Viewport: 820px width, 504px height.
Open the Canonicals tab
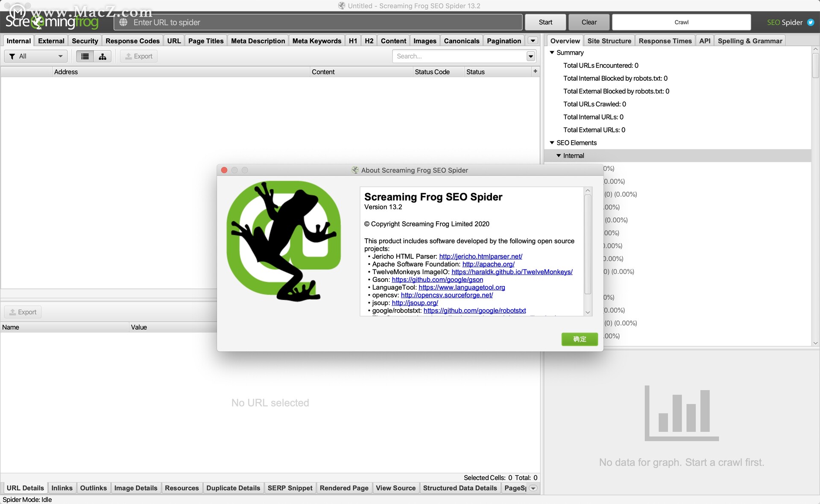[461, 41]
